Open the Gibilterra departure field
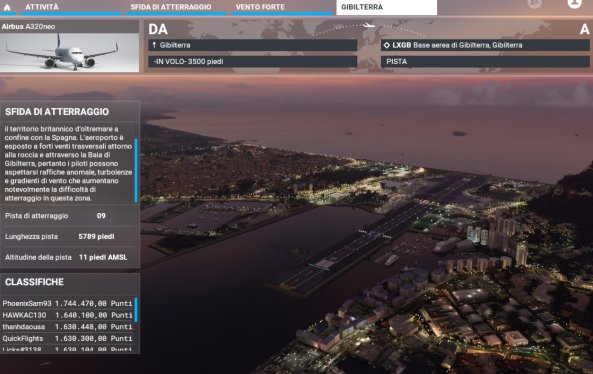The width and height of the screenshot is (593, 374). point(253,45)
